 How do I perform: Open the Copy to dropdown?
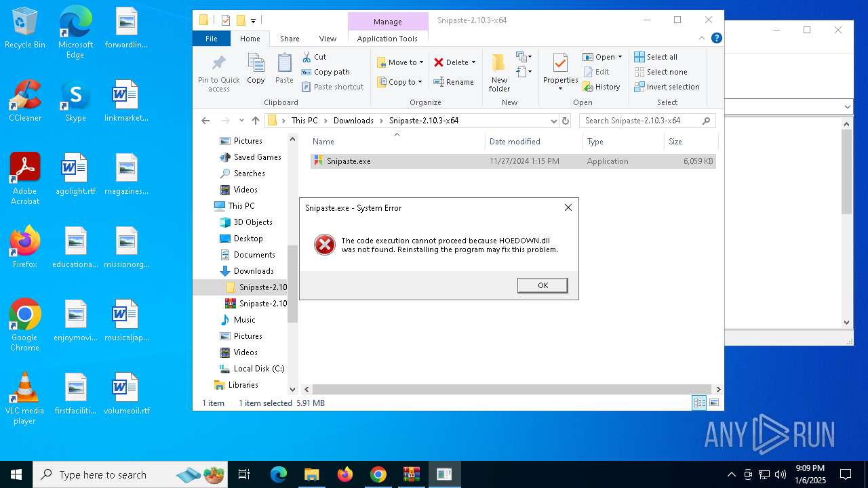click(x=401, y=82)
